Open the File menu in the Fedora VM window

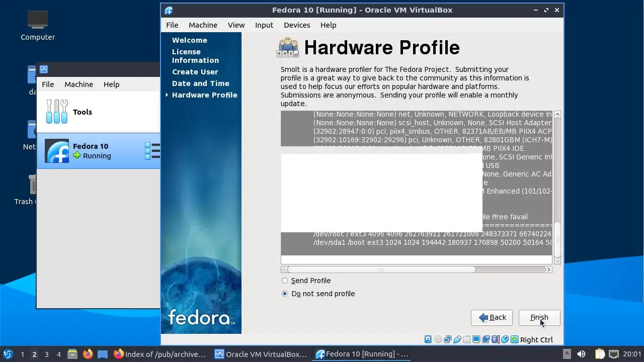point(172,25)
